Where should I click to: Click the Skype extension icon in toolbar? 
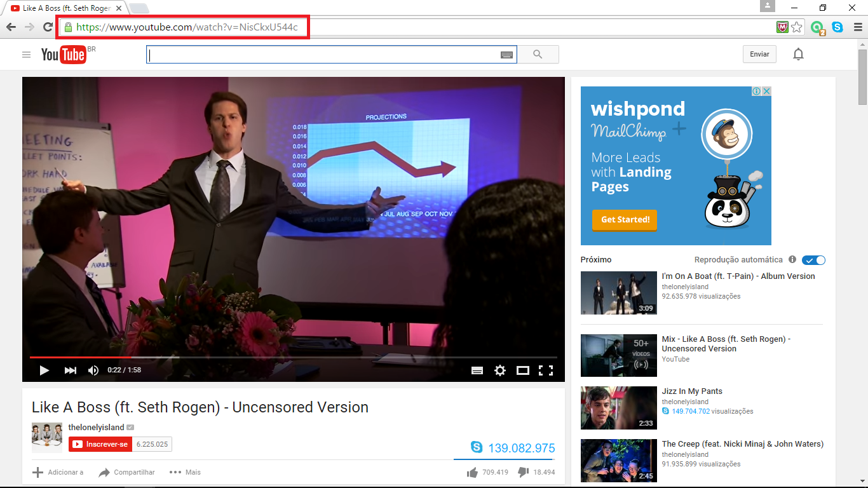pos(837,27)
